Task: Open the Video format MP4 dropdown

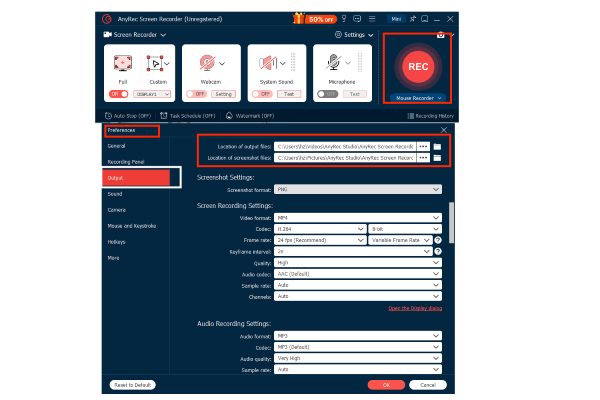Action: point(358,218)
